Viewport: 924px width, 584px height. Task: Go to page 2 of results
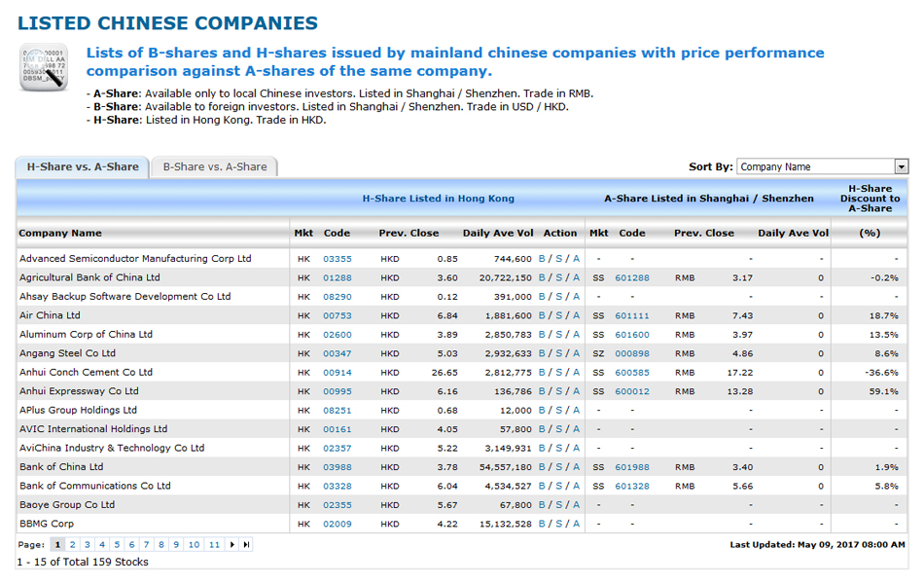(x=73, y=544)
